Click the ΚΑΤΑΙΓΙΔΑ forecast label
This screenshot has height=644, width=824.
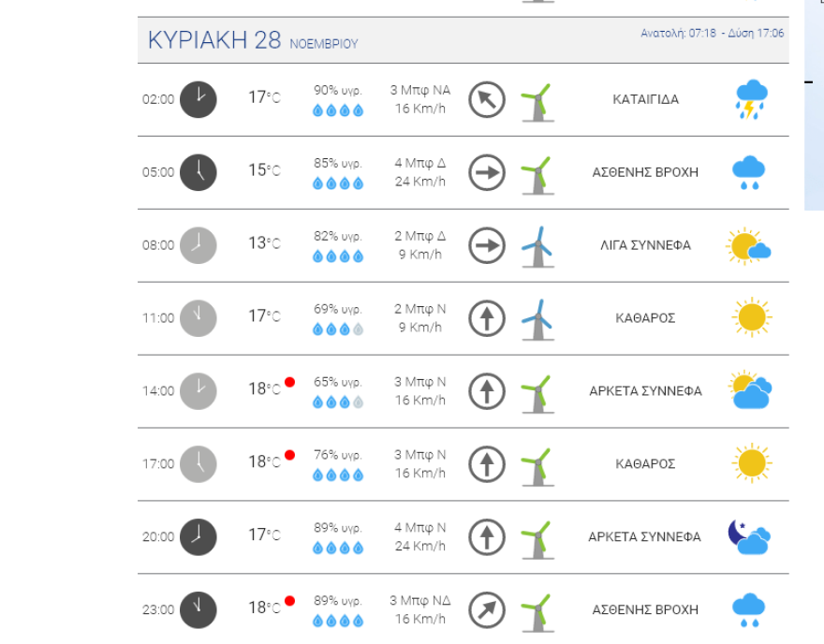click(645, 99)
